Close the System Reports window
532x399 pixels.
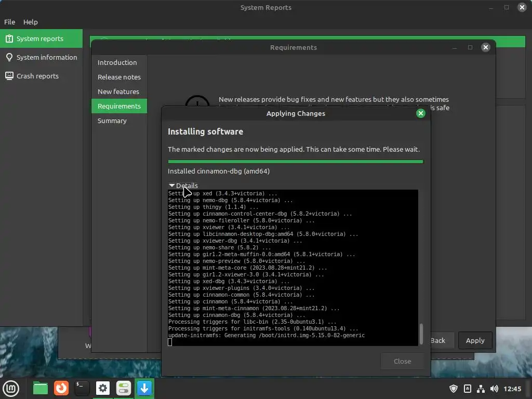pyautogui.click(x=522, y=7)
